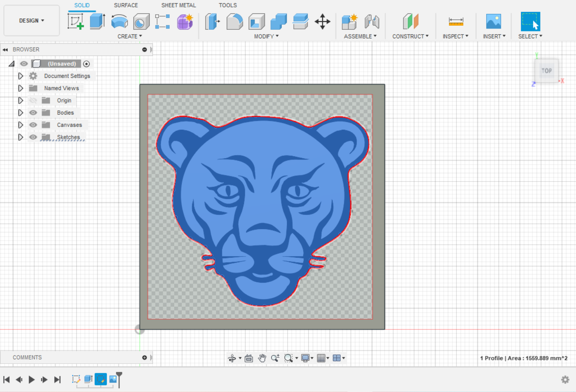Expand the Origin node
Screen dimensions: 576x392
click(20, 100)
